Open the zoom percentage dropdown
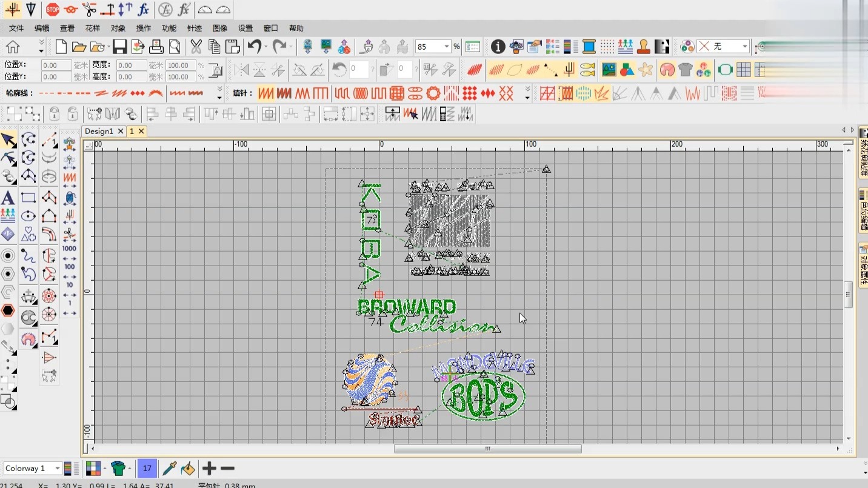The width and height of the screenshot is (868, 488). coord(447,47)
